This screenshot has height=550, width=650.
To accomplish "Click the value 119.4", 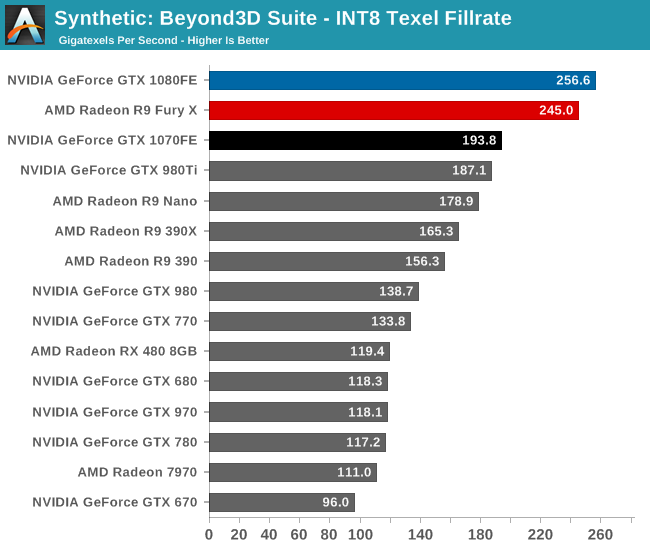I will [367, 351].
